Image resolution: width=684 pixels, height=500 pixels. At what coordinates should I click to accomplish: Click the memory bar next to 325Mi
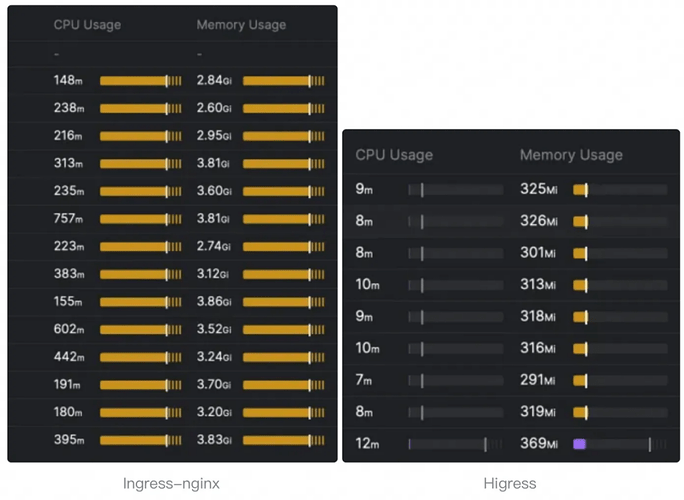(x=580, y=189)
